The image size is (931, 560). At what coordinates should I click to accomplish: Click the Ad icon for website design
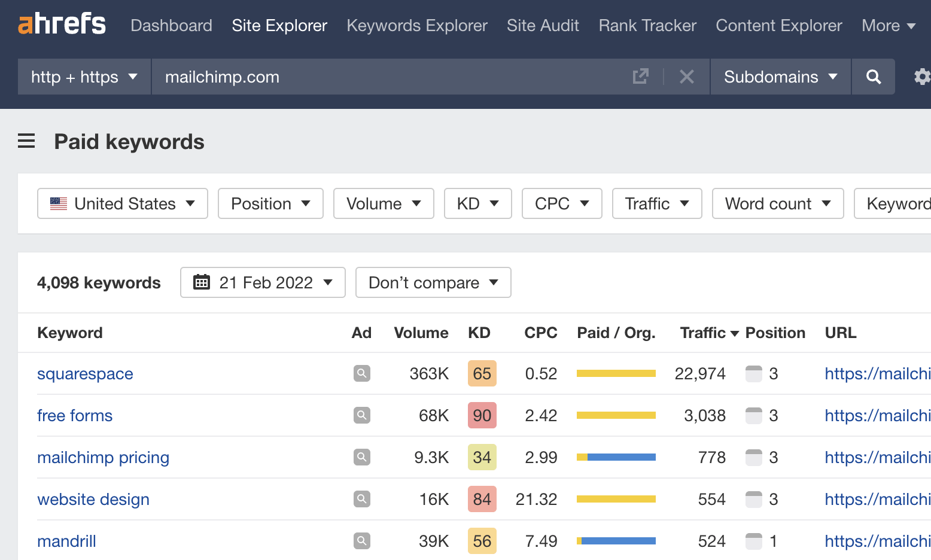362,499
